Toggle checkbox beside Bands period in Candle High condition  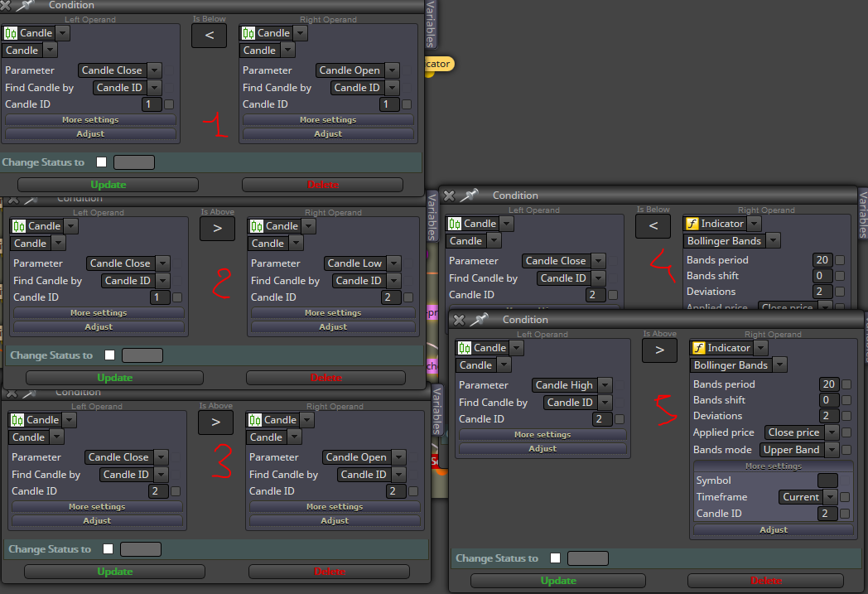coord(846,384)
